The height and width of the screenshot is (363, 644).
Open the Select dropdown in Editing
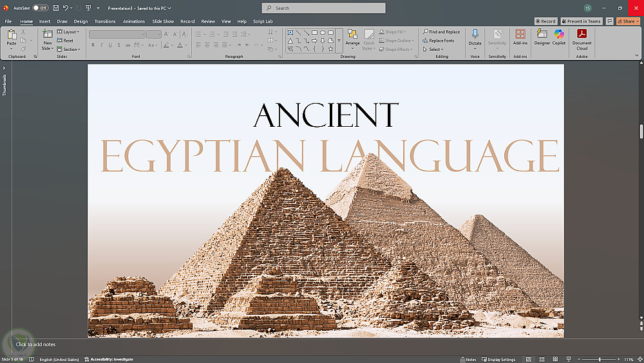pos(433,50)
